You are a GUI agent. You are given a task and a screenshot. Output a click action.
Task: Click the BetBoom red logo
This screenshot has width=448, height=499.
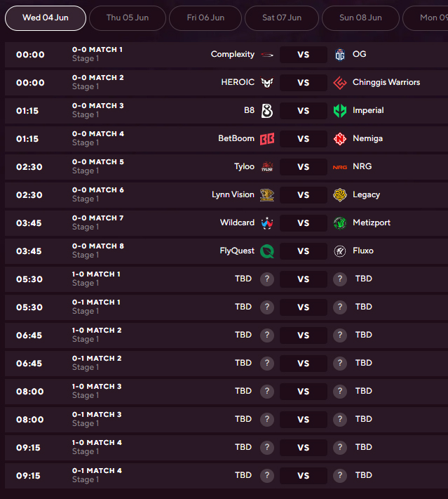tap(267, 139)
